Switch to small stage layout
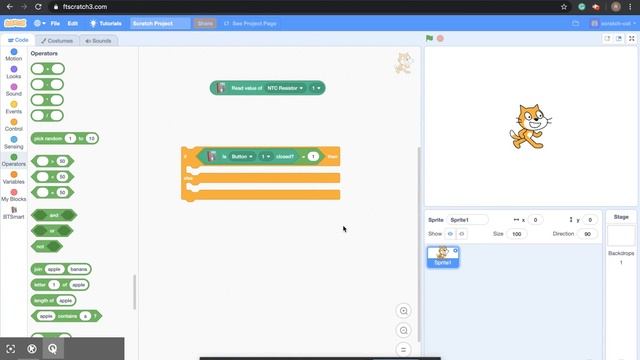Viewport: 640px width, 360px height. pos(607,38)
